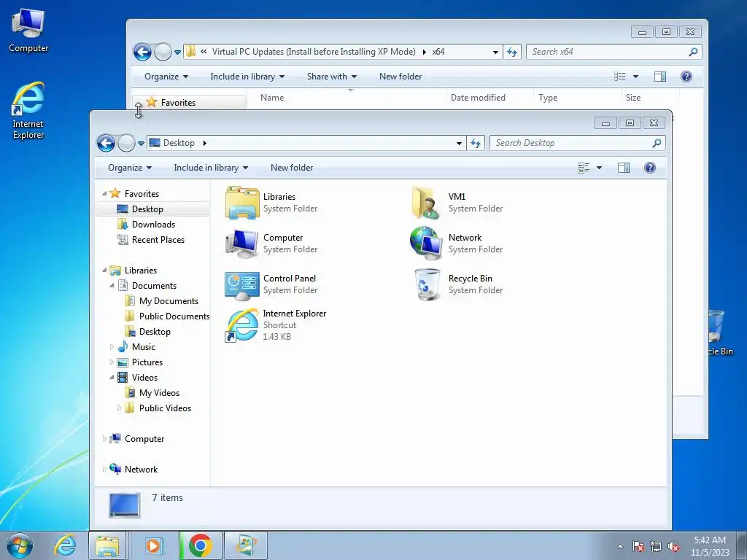Screen dimensions: 747x560
Task: Open Share with menu in x64 window
Action: (332, 77)
